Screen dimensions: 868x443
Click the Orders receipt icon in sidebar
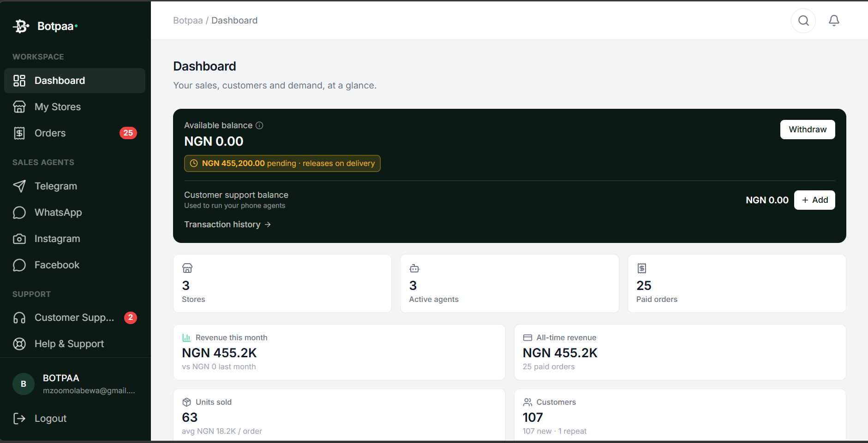[x=19, y=133]
